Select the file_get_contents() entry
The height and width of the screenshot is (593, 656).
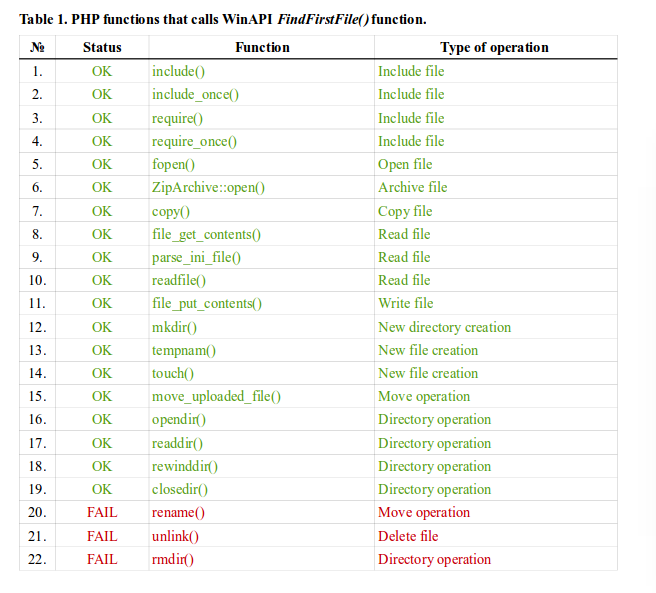[206, 234]
